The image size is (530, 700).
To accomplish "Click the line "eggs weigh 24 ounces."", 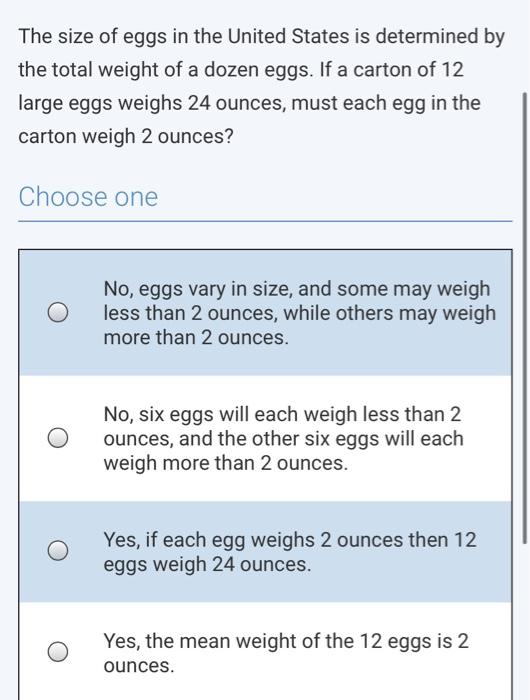I will pos(207,565).
